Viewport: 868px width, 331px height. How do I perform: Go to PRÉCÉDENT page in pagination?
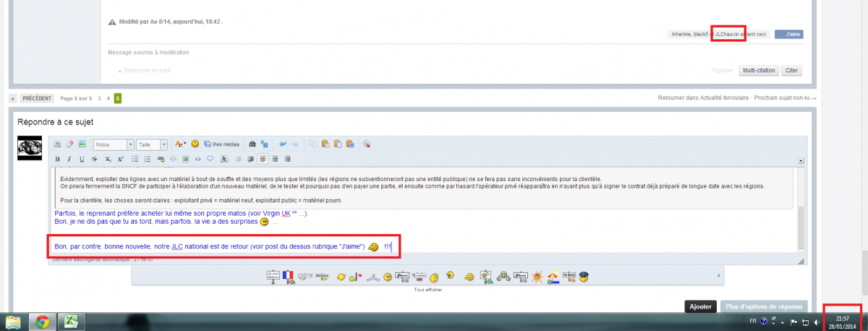(36, 98)
